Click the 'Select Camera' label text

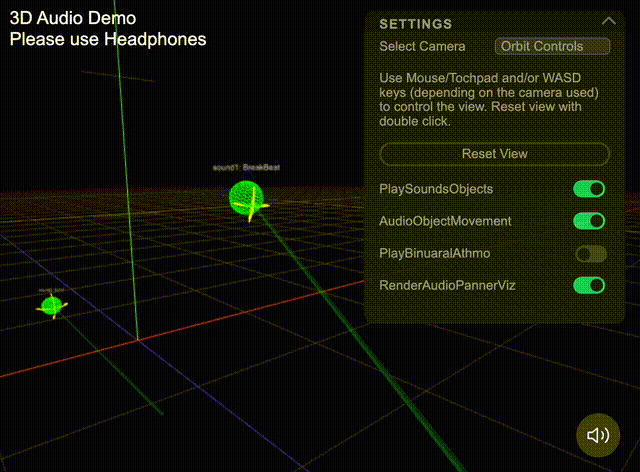(x=422, y=47)
